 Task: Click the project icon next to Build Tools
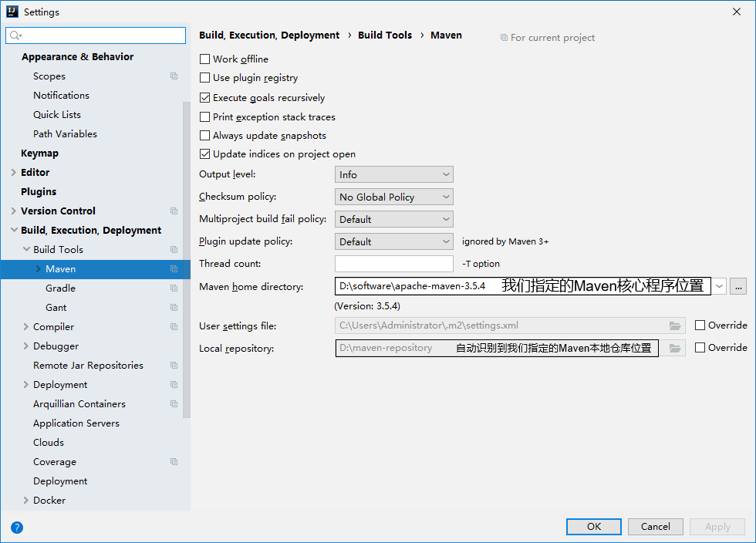click(x=174, y=250)
